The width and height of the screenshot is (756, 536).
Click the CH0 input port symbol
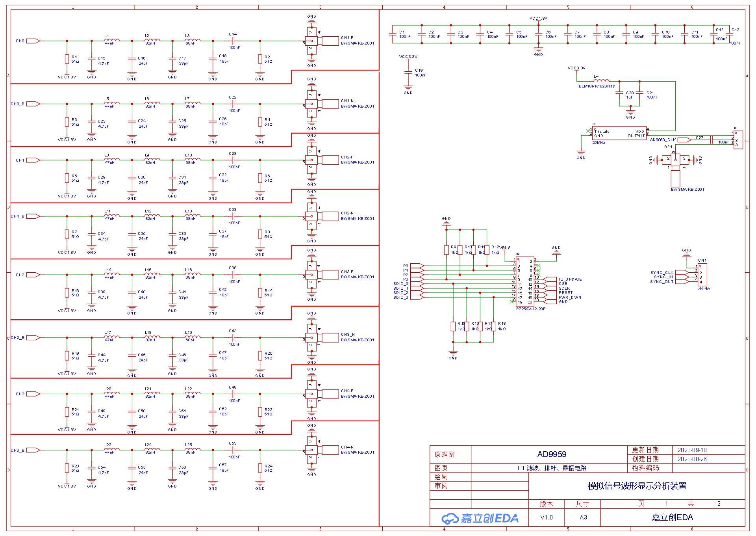33,41
